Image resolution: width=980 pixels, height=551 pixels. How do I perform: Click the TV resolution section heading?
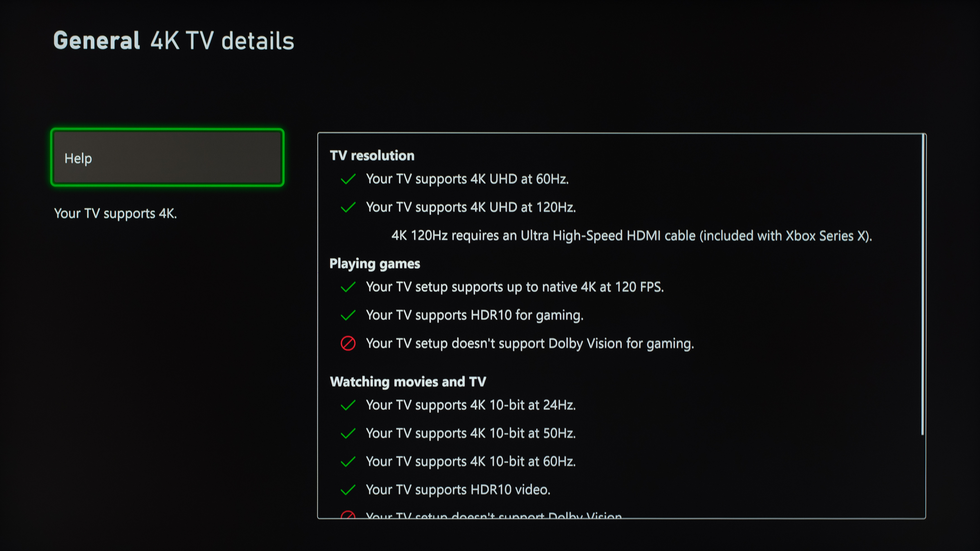pyautogui.click(x=372, y=156)
